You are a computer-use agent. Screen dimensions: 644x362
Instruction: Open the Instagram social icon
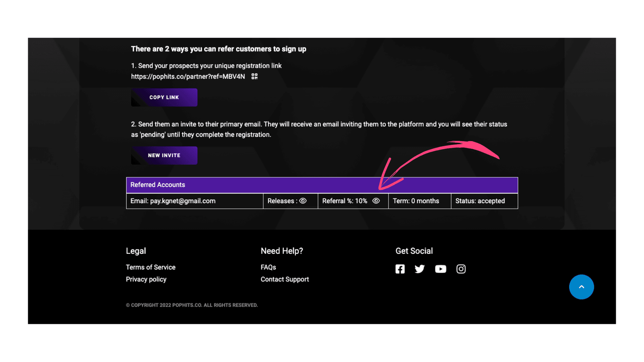461,269
